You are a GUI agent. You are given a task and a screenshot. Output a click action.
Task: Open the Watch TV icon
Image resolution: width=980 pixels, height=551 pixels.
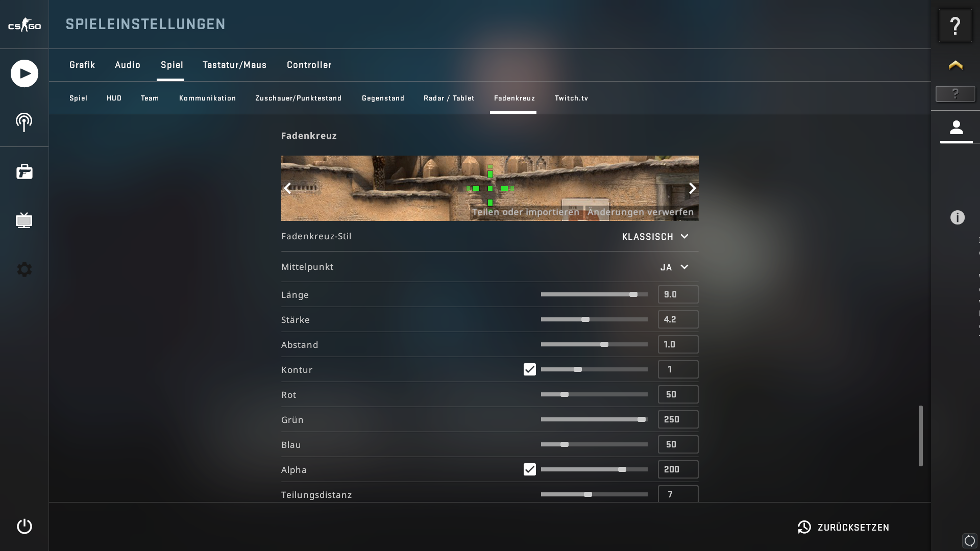pyautogui.click(x=24, y=220)
